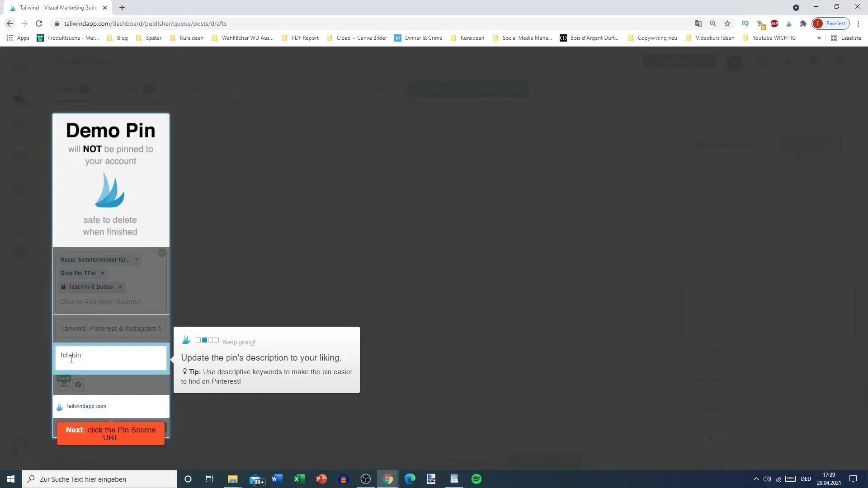868x488 pixels.
Task: Open the Später bookmark folder
Action: (149, 38)
